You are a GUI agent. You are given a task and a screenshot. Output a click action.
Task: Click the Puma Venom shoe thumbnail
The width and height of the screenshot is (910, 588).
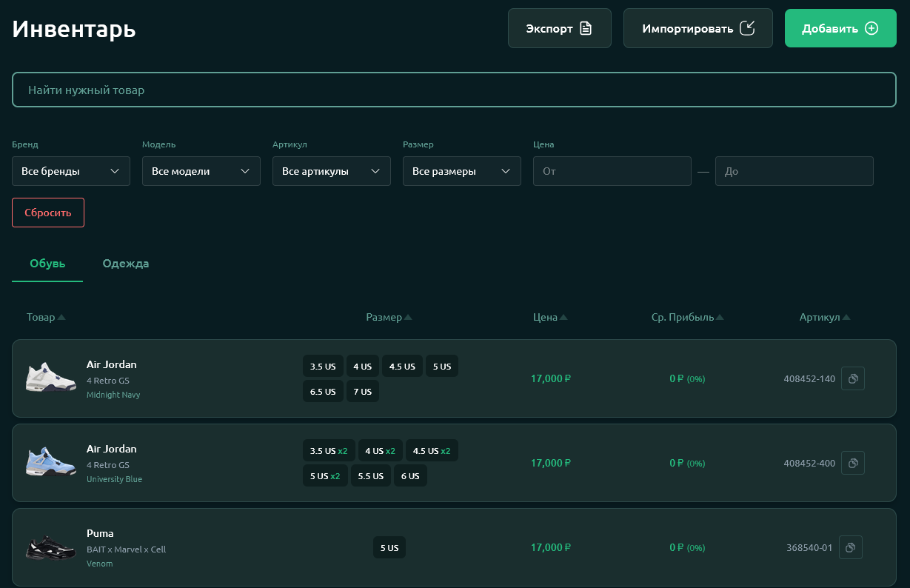click(x=51, y=548)
